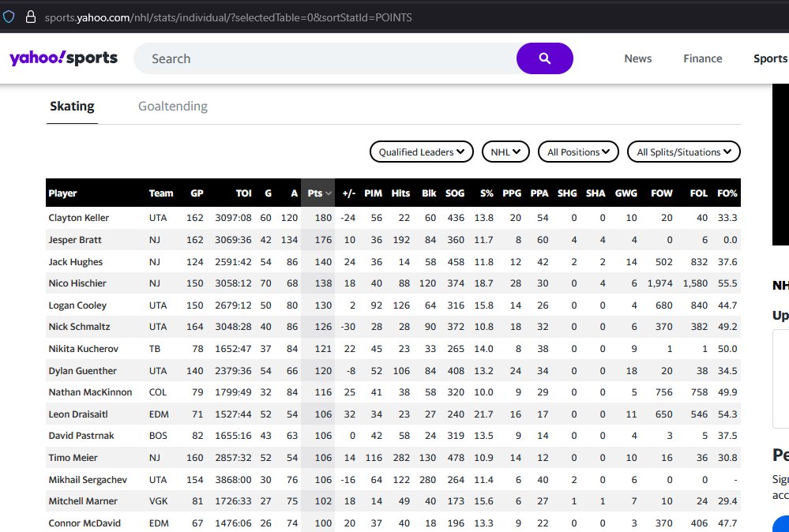The image size is (789, 532).
Task: Sort table by TOI column
Action: (243, 193)
